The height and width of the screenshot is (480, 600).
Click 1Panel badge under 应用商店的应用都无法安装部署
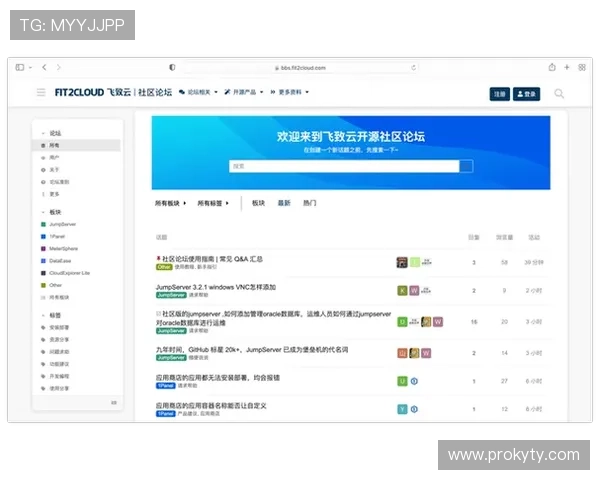pos(165,385)
